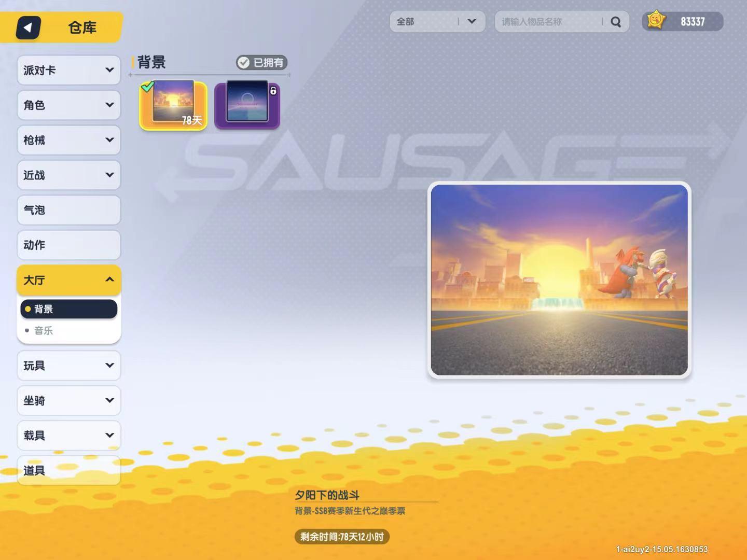Viewport: 747px width, 560px height.
Task: Select the locked purple night background thumbnail
Action: [x=247, y=105]
